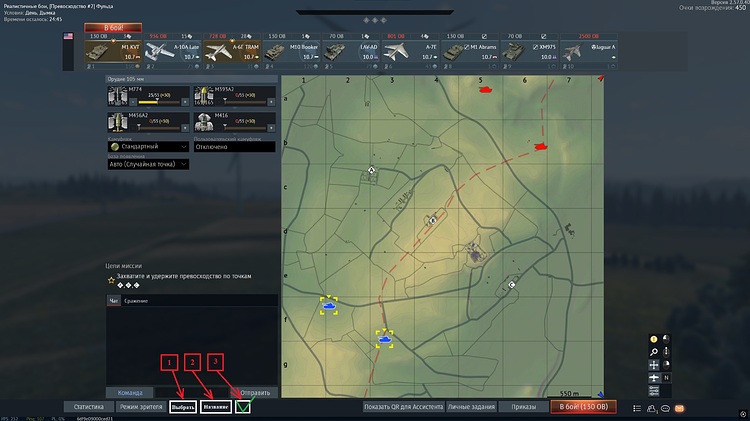750x421 pixels.
Task: Adjust the M774 ammo count slider
Action: (159, 102)
